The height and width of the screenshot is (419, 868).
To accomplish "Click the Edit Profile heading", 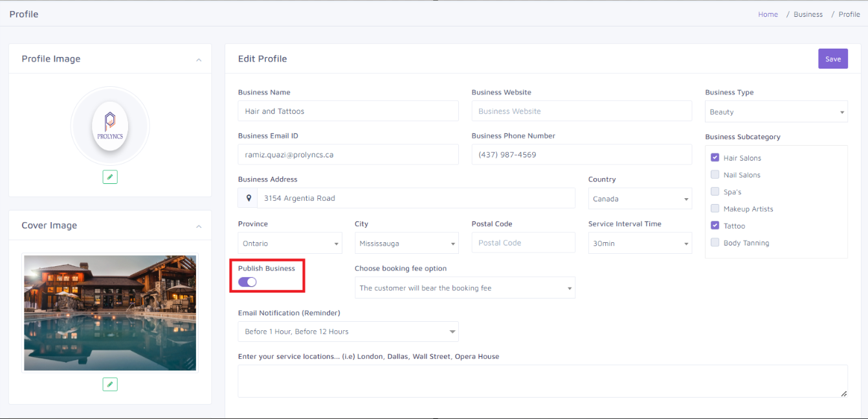I will tap(262, 58).
